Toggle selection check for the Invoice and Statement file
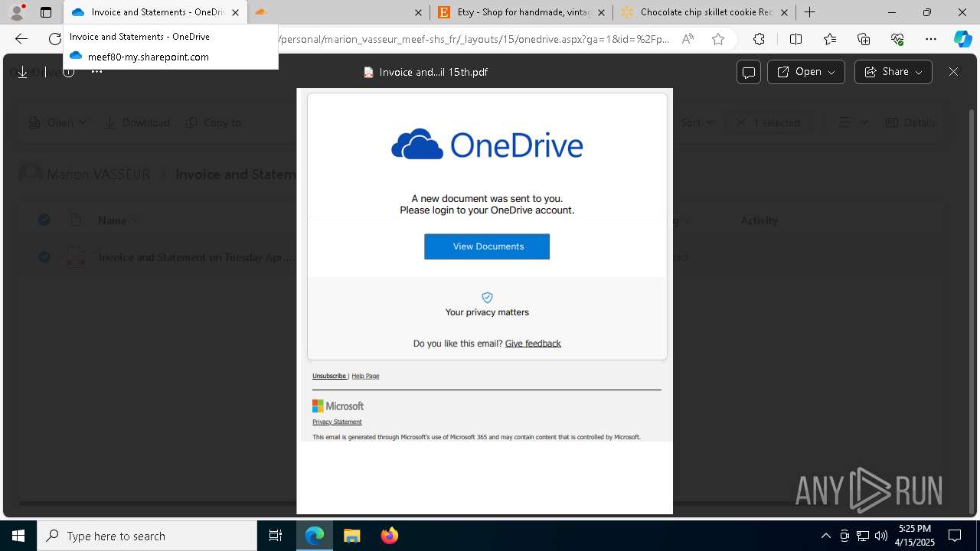The image size is (980, 551). pos(44,257)
